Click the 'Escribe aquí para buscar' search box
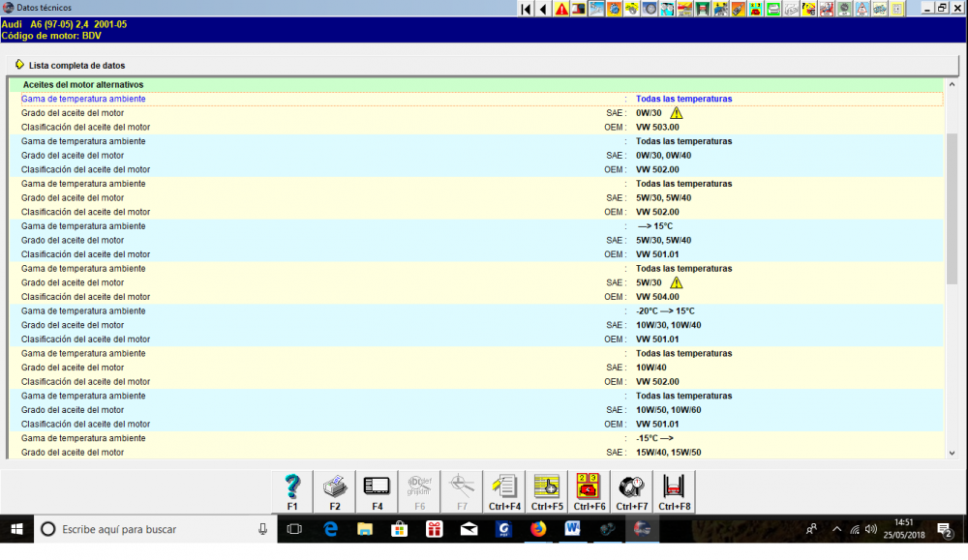This screenshot has width=968, height=560. tap(156, 529)
